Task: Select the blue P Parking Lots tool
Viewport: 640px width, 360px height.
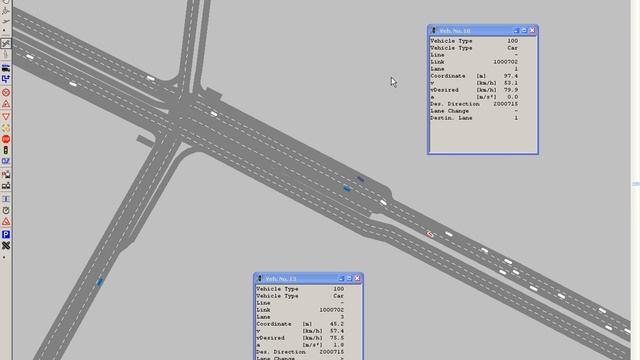Action: [6, 234]
